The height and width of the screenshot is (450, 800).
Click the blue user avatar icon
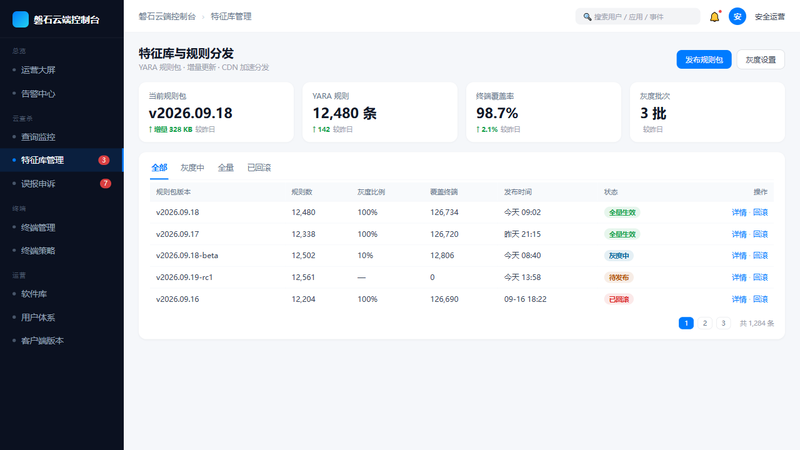coord(737,17)
